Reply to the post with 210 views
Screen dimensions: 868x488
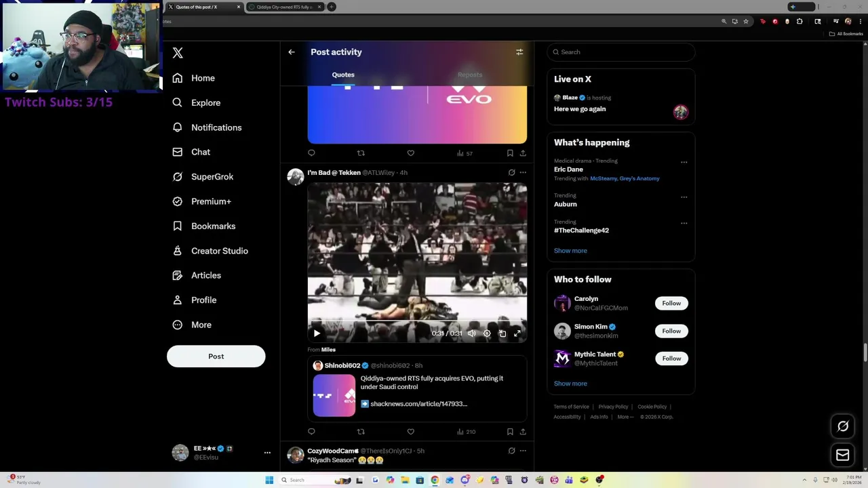coord(311,432)
